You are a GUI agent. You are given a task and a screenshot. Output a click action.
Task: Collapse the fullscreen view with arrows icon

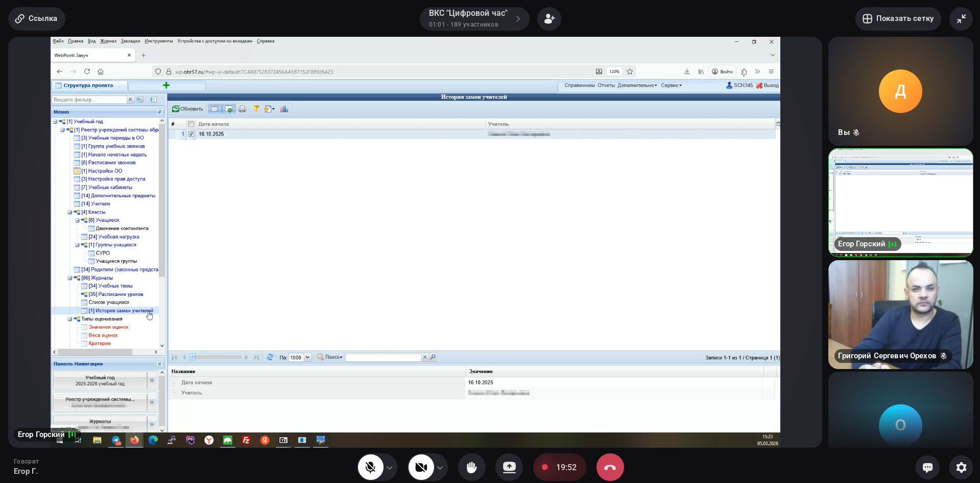(961, 19)
